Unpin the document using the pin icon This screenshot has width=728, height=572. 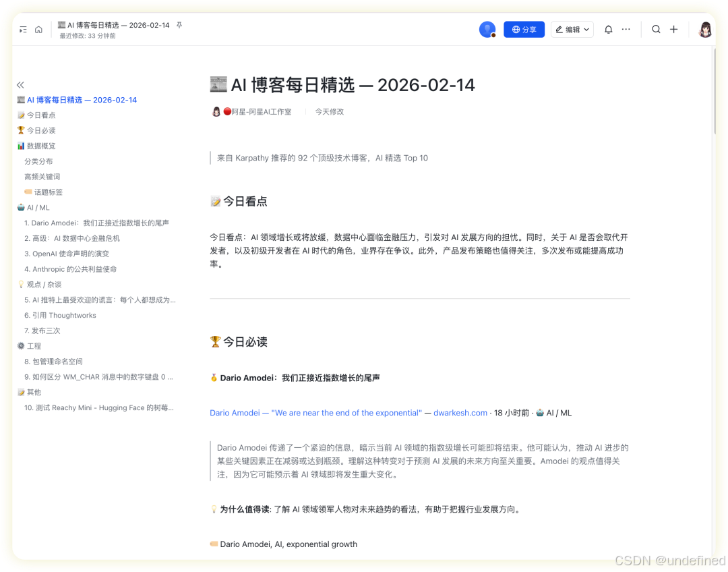(179, 24)
